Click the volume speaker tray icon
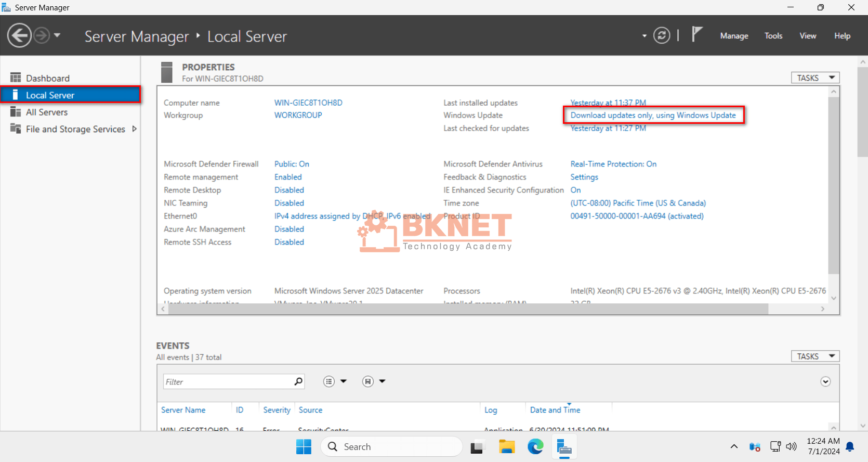The height and width of the screenshot is (462, 868). [x=791, y=446]
